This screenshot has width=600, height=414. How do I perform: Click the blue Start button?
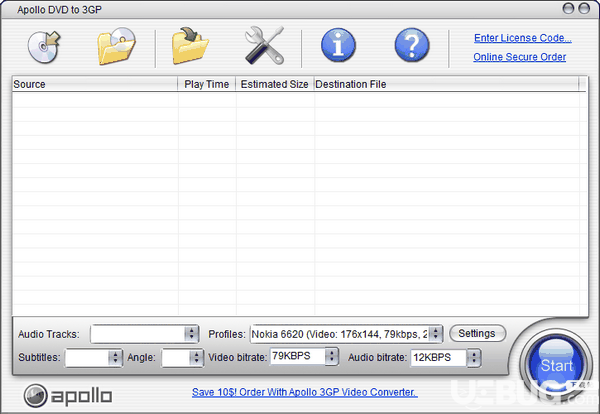pyautogui.click(x=556, y=365)
